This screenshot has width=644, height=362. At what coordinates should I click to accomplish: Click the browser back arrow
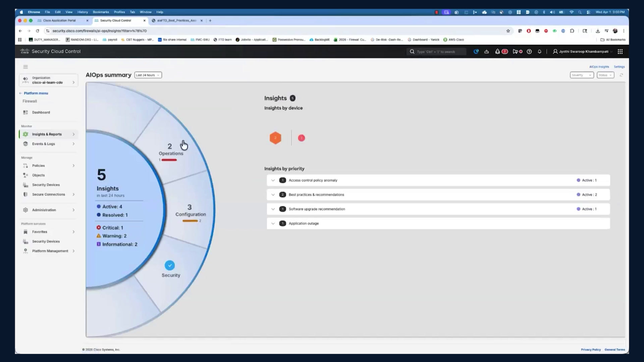click(20, 31)
